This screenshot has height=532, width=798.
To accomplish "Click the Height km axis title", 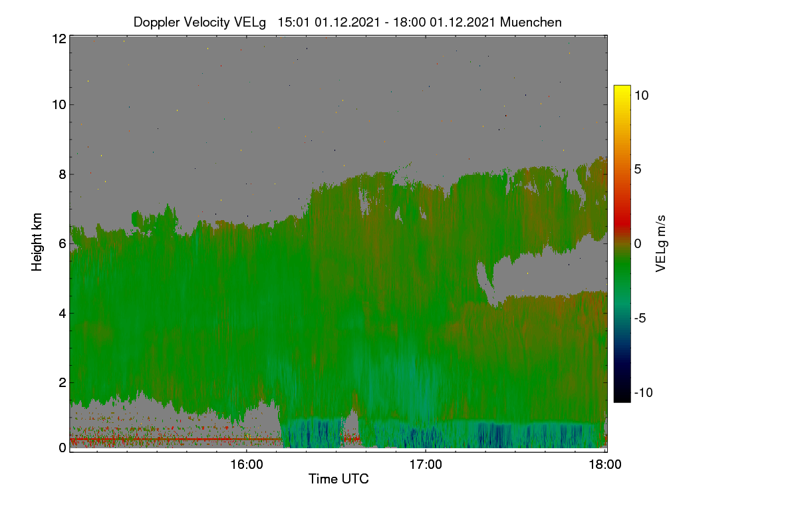I will [x=37, y=242].
